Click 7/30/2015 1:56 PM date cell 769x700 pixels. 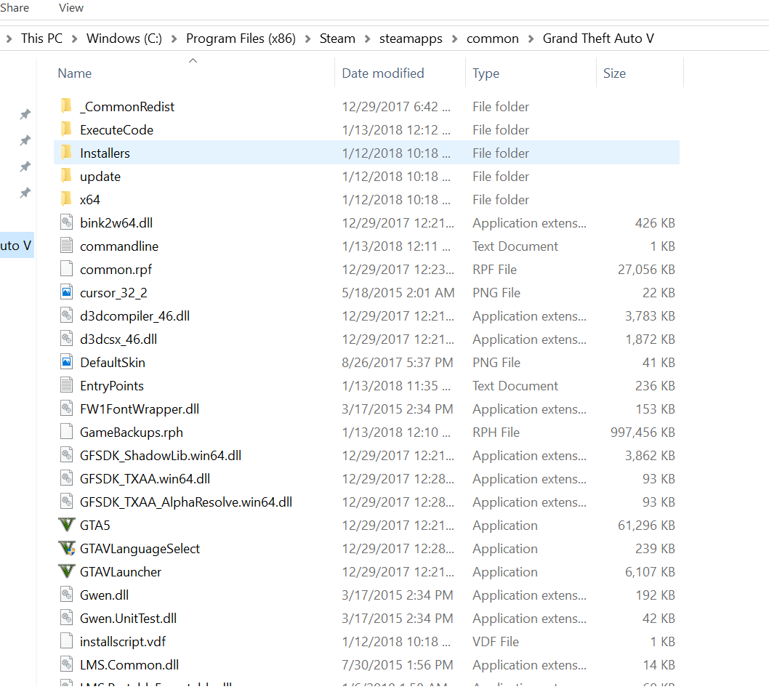click(x=398, y=665)
